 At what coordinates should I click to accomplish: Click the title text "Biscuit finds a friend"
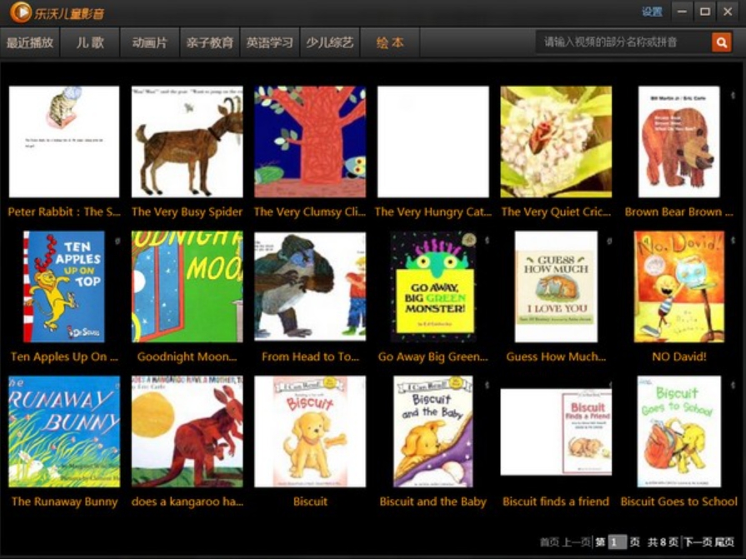[556, 502]
